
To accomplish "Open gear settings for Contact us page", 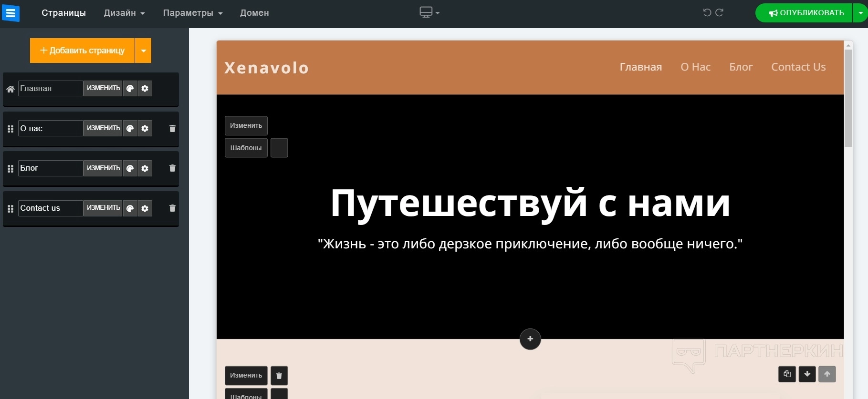I will coord(145,208).
